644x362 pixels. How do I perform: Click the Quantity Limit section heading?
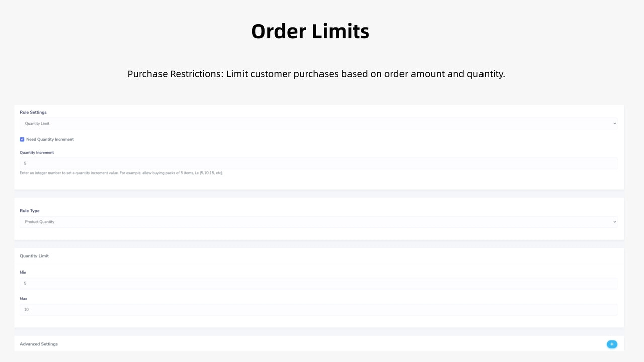(x=34, y=256)
